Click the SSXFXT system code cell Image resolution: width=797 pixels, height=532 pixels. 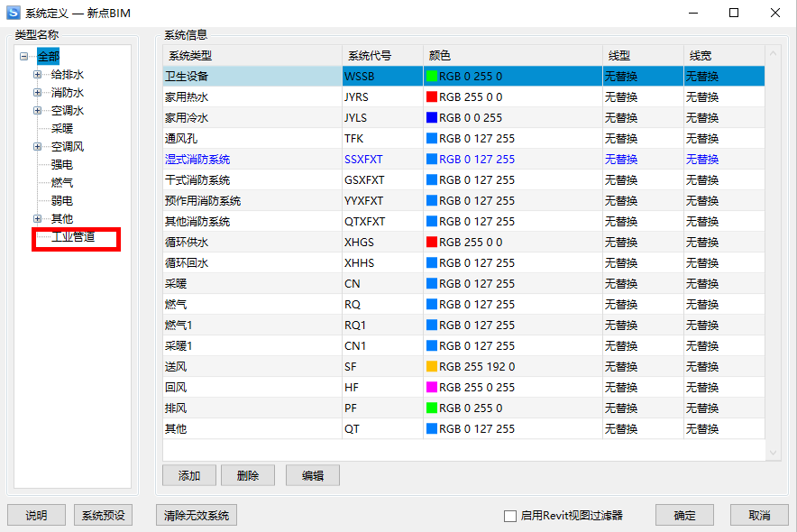pos(383,159)
